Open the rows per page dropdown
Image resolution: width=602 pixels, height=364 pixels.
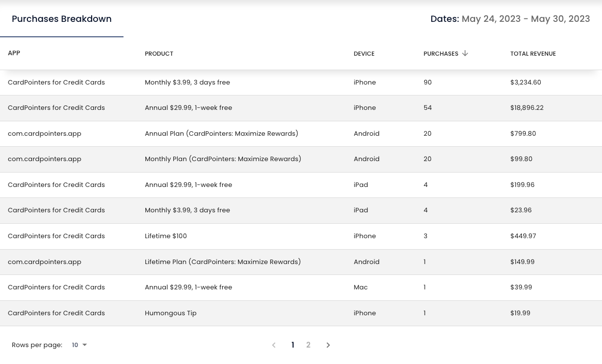click(79, 345)
